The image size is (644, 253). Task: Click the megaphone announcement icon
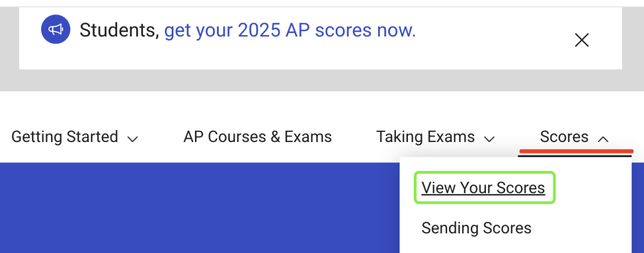[x=55, y=30]
